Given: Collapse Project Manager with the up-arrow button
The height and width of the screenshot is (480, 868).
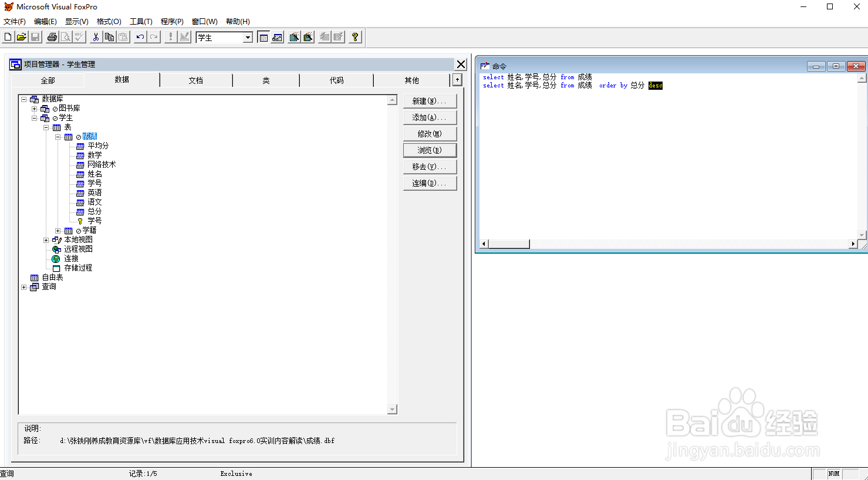Looking at the screenshot, I should click(x=457, y=80).
